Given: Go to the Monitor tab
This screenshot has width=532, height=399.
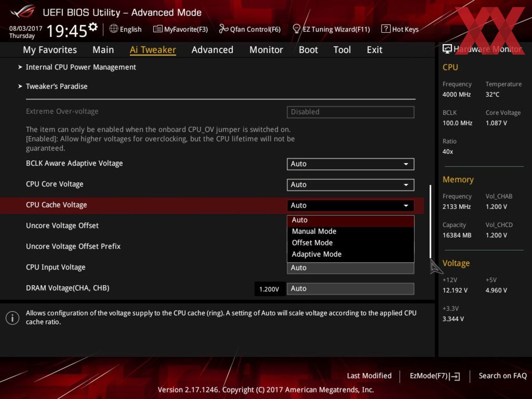Looking at the screenshot, I should [x=266, y=50].
